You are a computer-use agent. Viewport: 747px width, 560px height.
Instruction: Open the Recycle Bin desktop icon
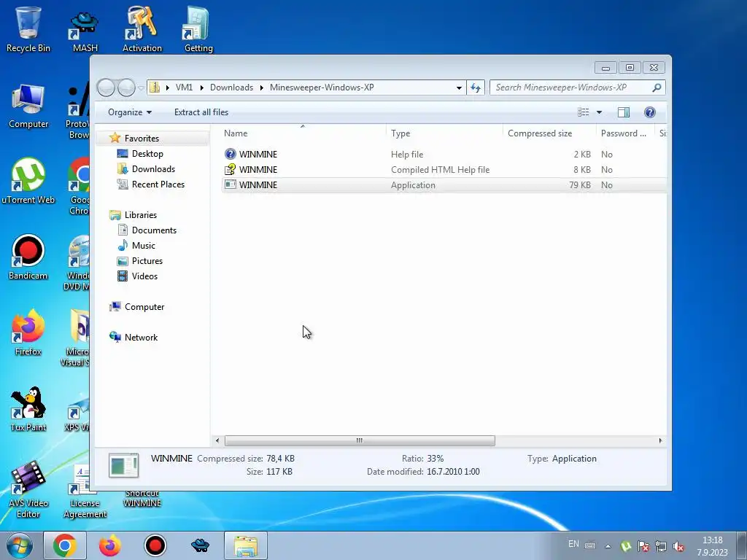point(28,28)
